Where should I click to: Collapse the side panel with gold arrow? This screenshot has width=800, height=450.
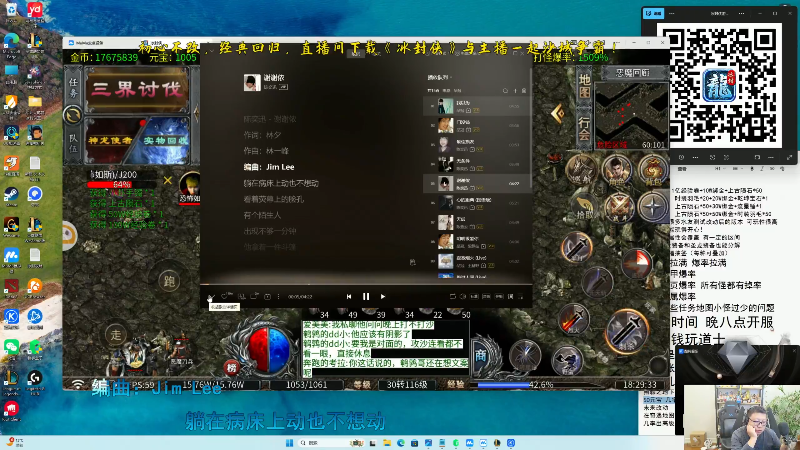click(557, 113)
